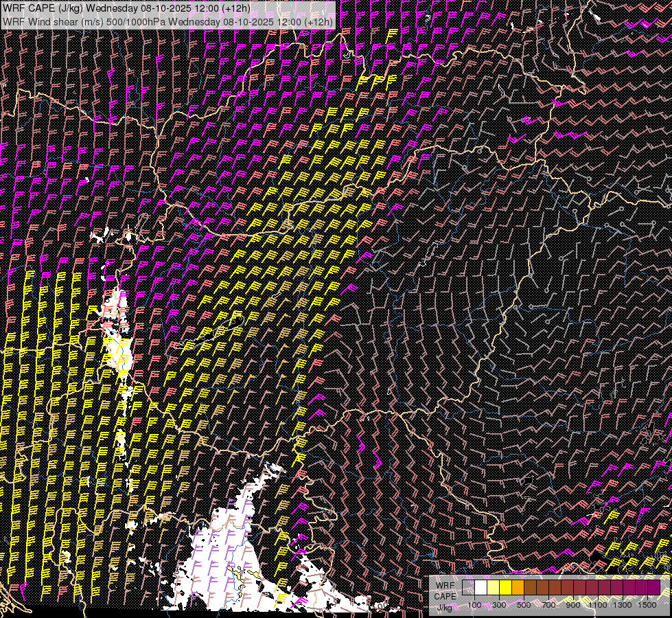Select the 1500 label at the legend end

(x=648, y=605)
